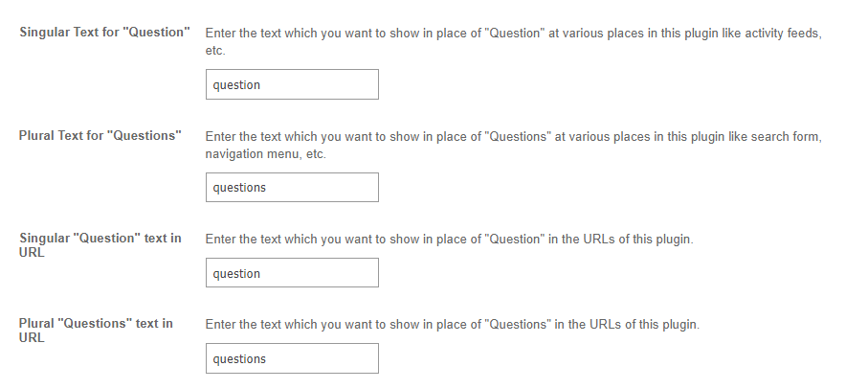Click the singular URL description text
Viewport: 868px width, 389px height.
click(449, 240)
